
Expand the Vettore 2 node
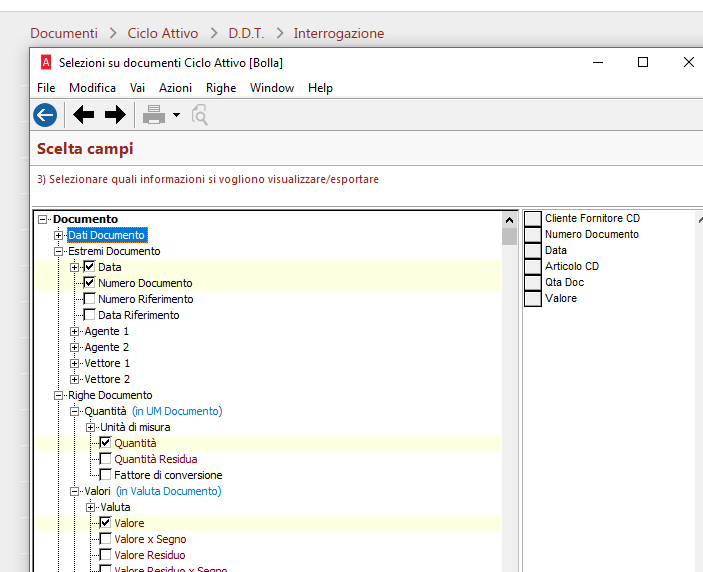pyautogui.click(x=74, y=380)
